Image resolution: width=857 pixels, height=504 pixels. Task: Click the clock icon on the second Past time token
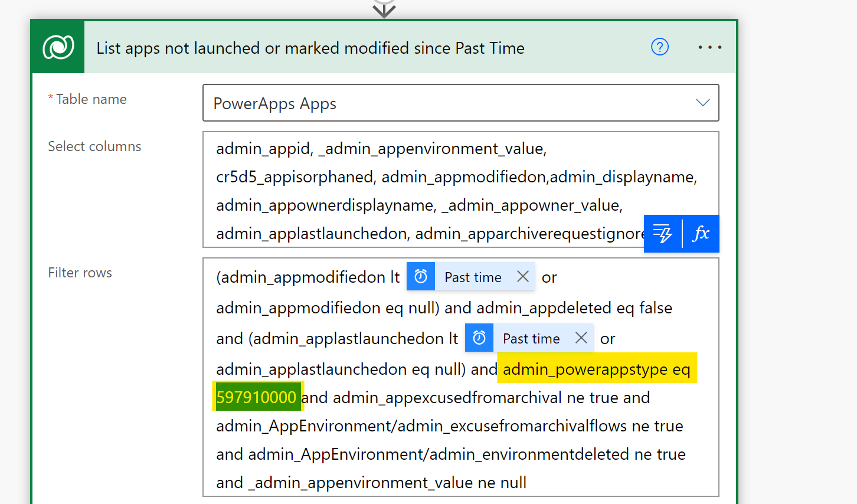click(x=479, y=338)
